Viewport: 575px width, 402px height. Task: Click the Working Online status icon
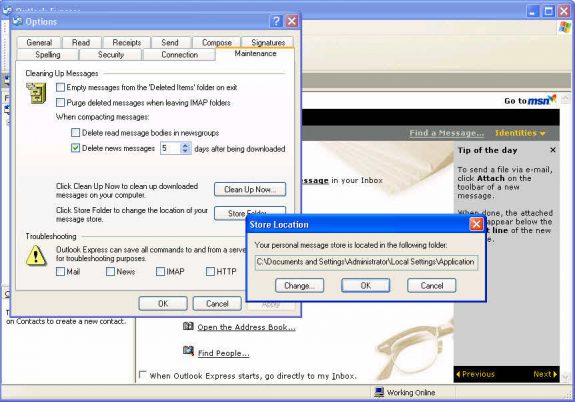[x=379, y=392]
